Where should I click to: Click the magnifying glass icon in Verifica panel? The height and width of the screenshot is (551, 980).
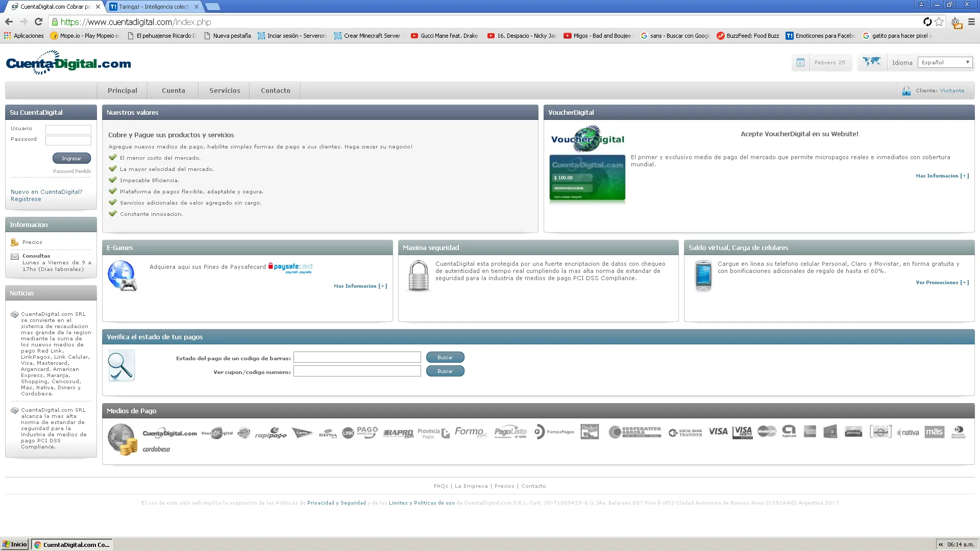121,365
